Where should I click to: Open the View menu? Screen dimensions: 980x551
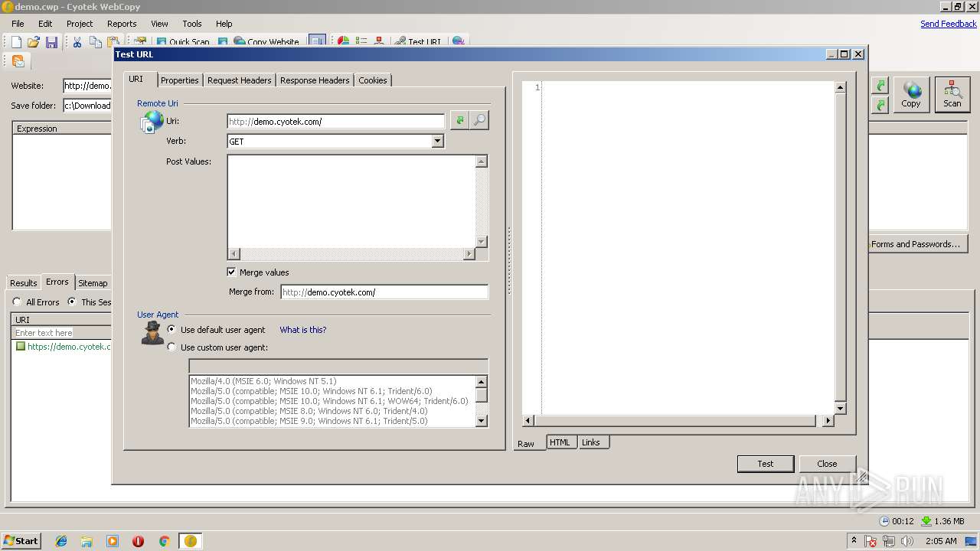(x=159, y=24)
